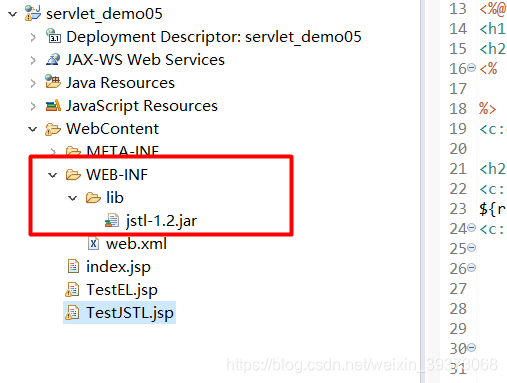This screenshot has width=507, height=383.
Task: Click the JavaScript Resources icon
Action: [x=53, y=106]
